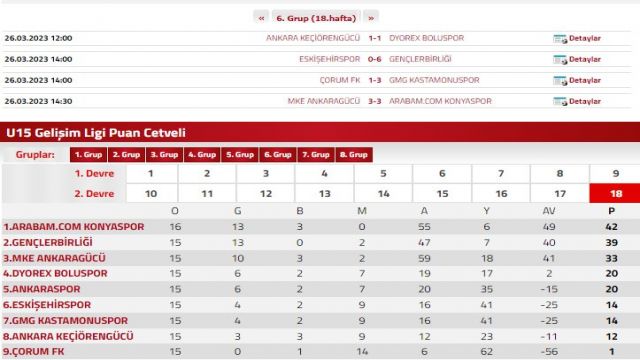Select highlighted week 18
This screenshot has height=360, width=640.
coord(615,193)
